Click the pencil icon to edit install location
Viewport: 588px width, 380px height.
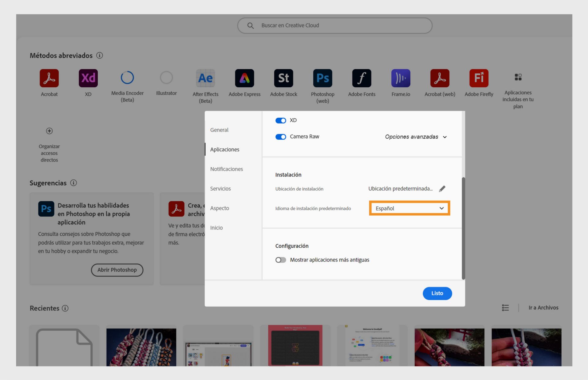click(442, 189)
